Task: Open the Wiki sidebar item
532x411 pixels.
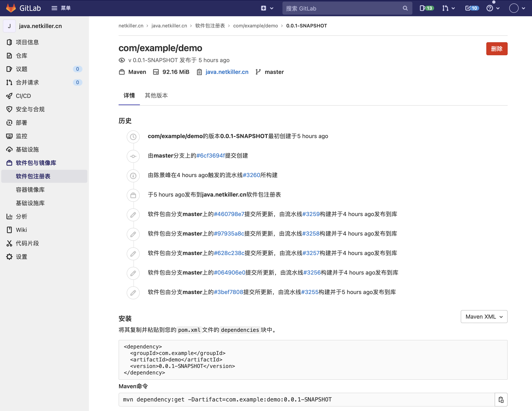Action: (x=21, y=230)
